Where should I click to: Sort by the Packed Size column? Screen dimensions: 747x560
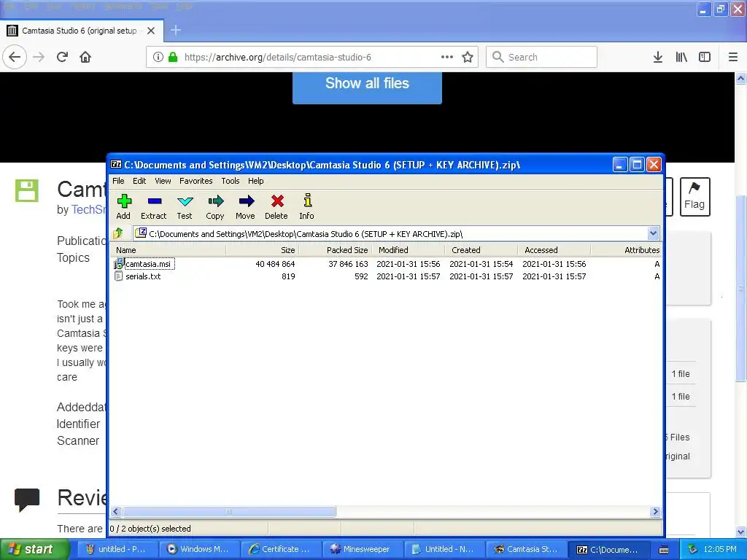pyautogui.click(x=336, y=250)
